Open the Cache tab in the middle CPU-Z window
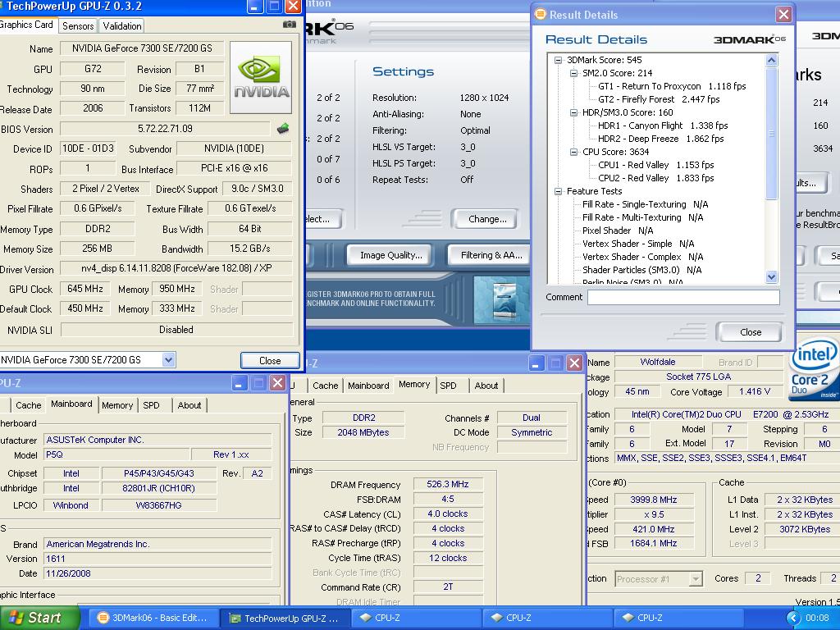 pos(325,386)
